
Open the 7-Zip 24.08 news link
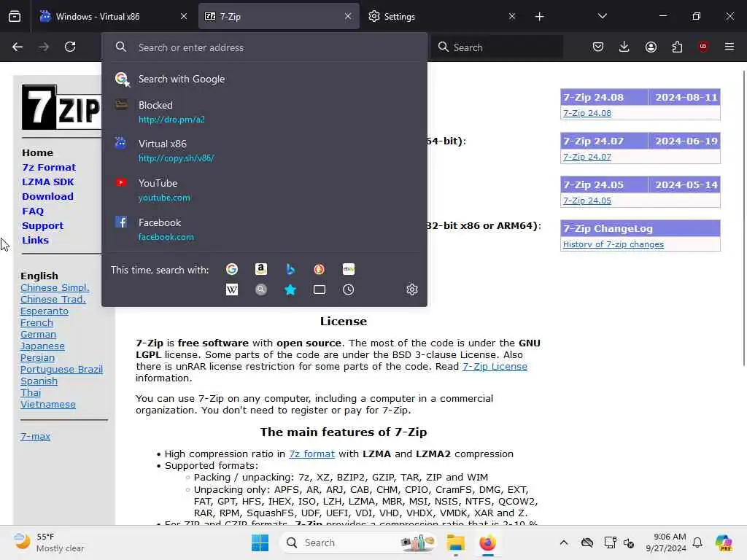(587, 113)
